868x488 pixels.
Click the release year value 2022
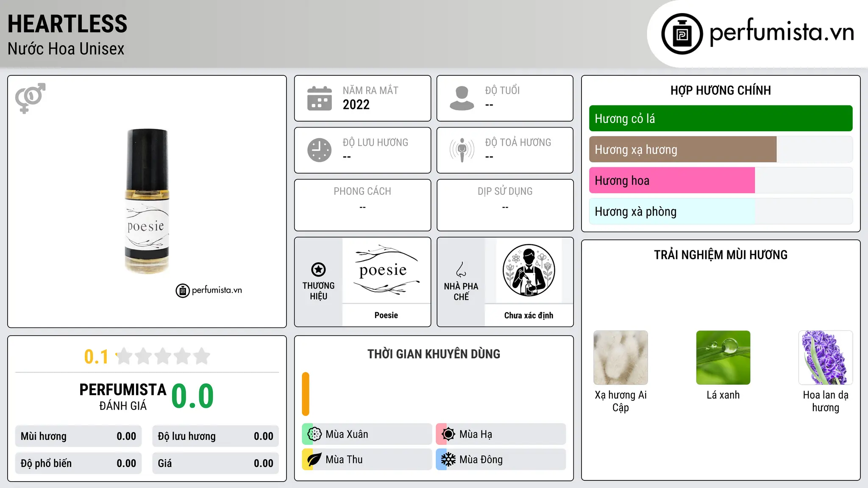tap(356, 105)
